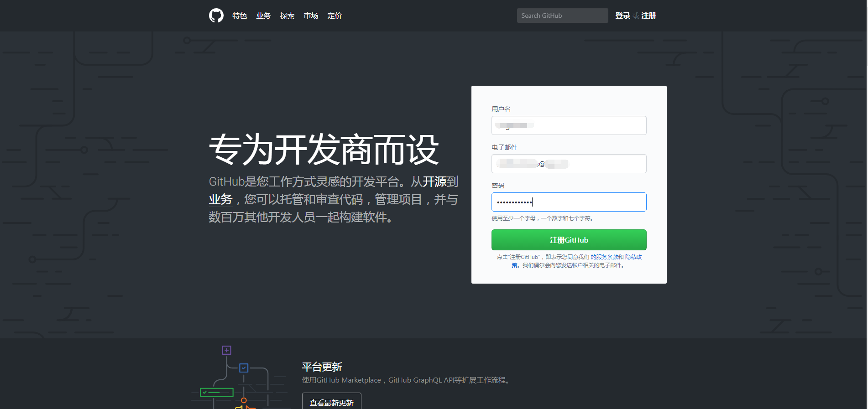This screenshot has width=868, height=409.
Task: Follow the 开源 link in the hero text
Action: click(434, 181)
